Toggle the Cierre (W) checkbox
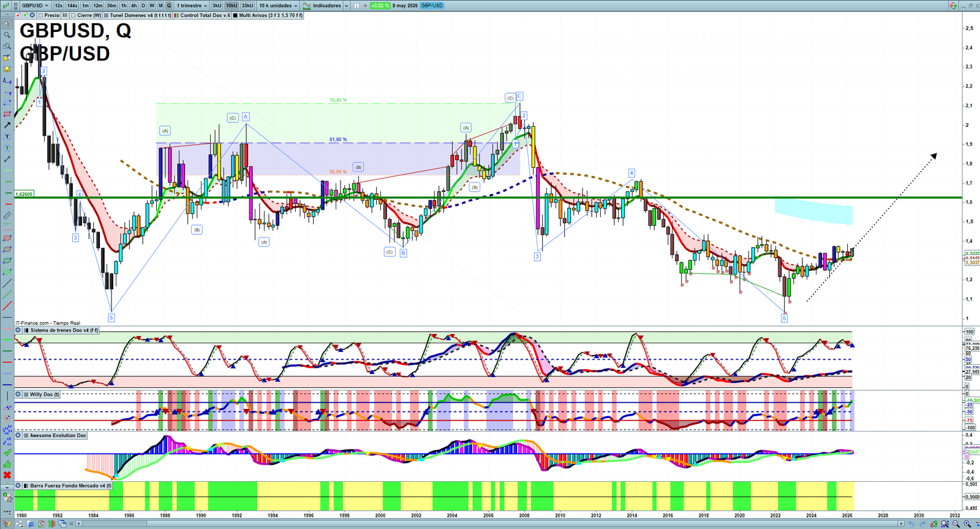The width and height of the screenshot is (980, 529). pyautogui.click(x=73, y=15)
